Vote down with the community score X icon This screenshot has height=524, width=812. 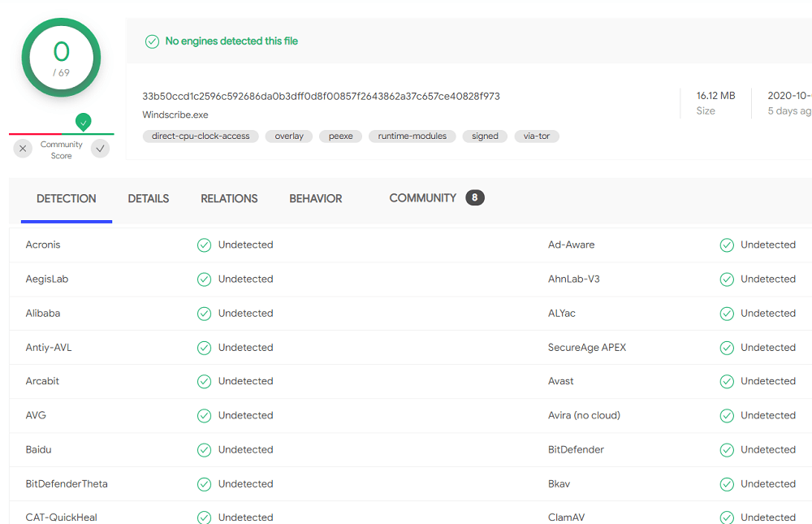[x=23, y=149]
